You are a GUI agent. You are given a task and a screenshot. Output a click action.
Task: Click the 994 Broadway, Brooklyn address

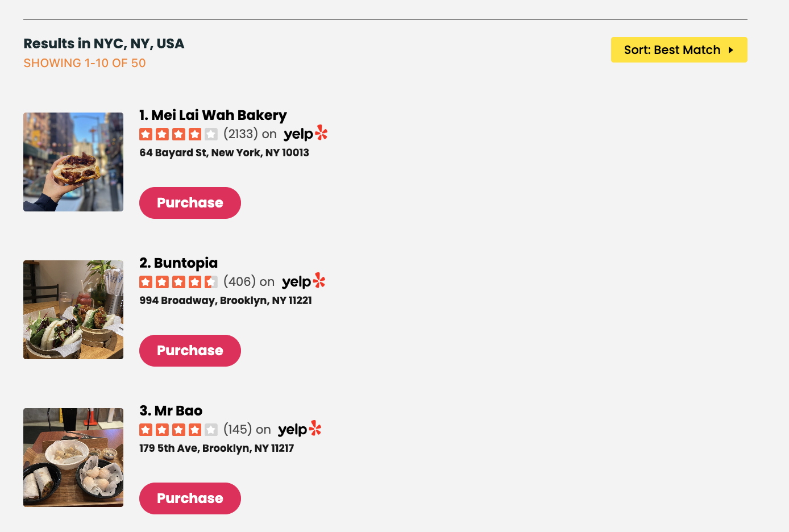[226, 301]
